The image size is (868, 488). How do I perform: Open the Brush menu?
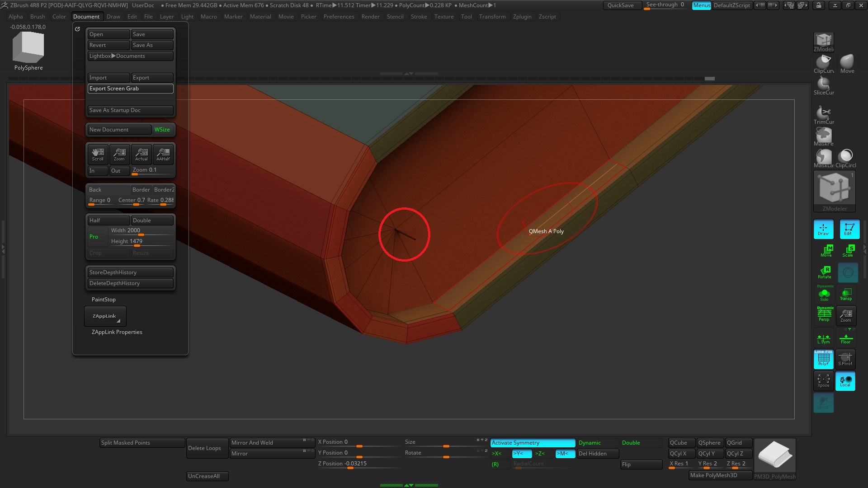click(x=38, y=17)
